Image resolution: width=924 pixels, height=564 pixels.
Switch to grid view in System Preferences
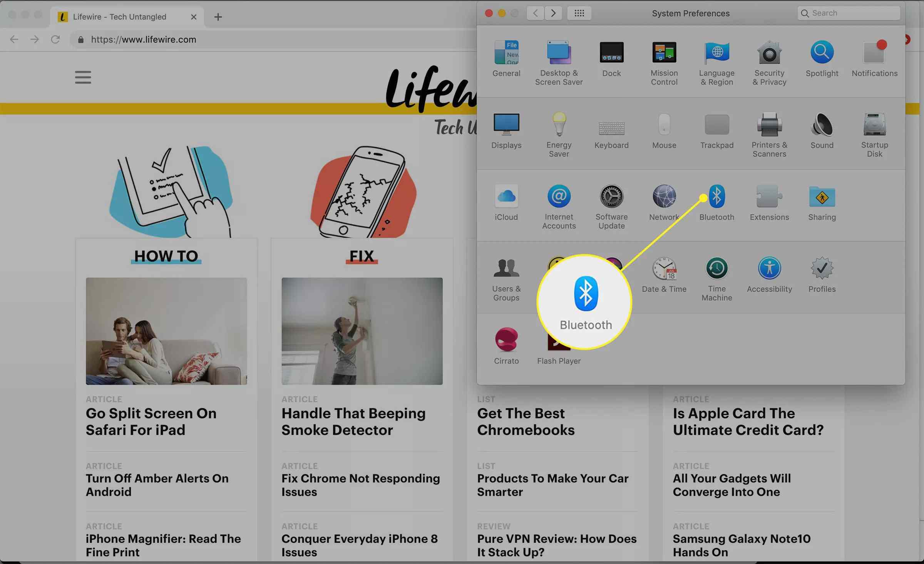578,13
